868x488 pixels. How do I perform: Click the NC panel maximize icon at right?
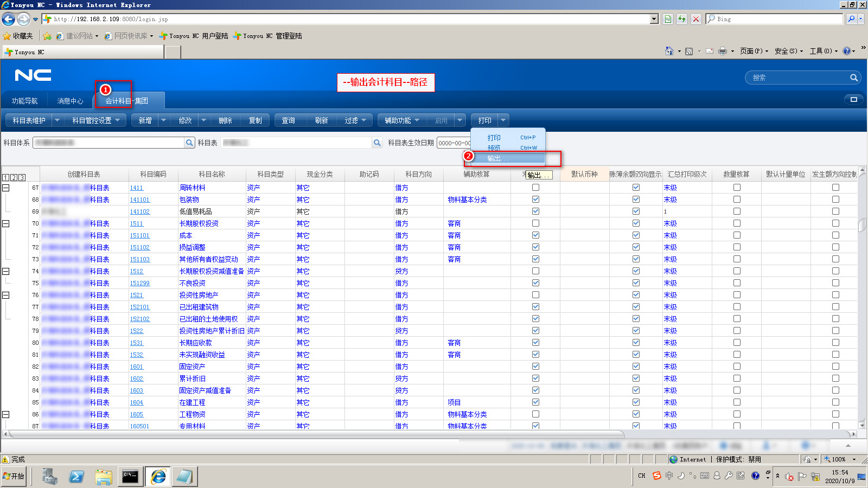point(853,99)
